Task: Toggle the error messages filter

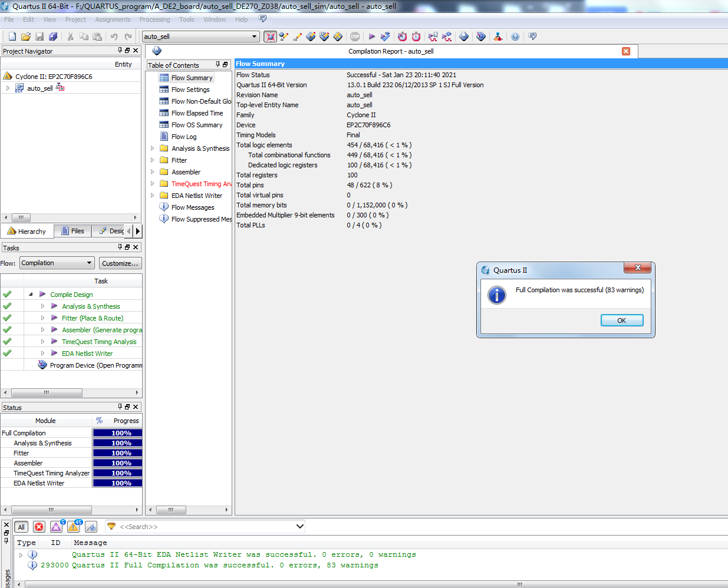Action: point(39,527)
